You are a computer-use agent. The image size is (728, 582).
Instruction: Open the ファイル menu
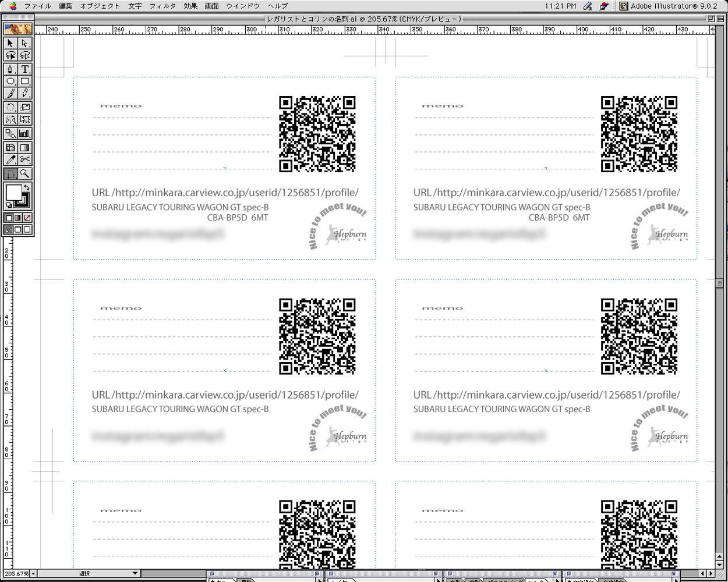point(37,6)
